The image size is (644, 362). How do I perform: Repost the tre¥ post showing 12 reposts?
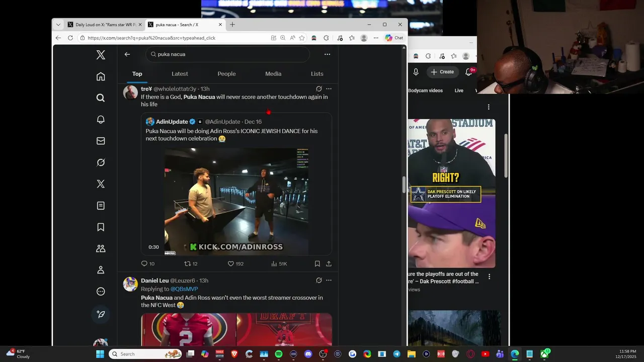coord(191,263)
